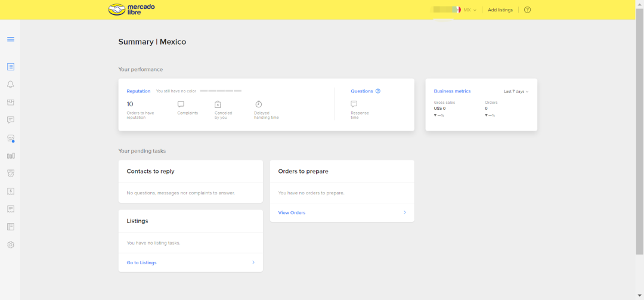Click the Go to Listings chevron arrow
The image size is (644, 300).
point(253,262)
